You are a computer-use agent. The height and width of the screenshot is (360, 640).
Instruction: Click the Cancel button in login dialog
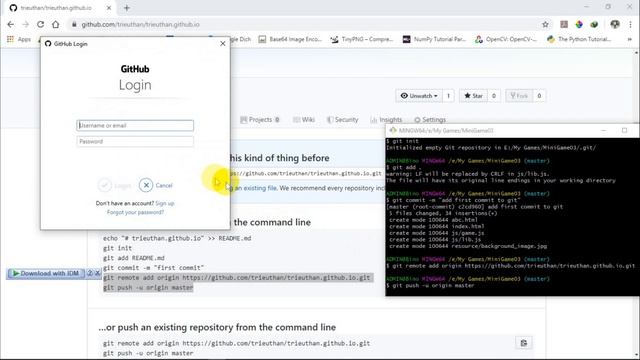point(156,185)
